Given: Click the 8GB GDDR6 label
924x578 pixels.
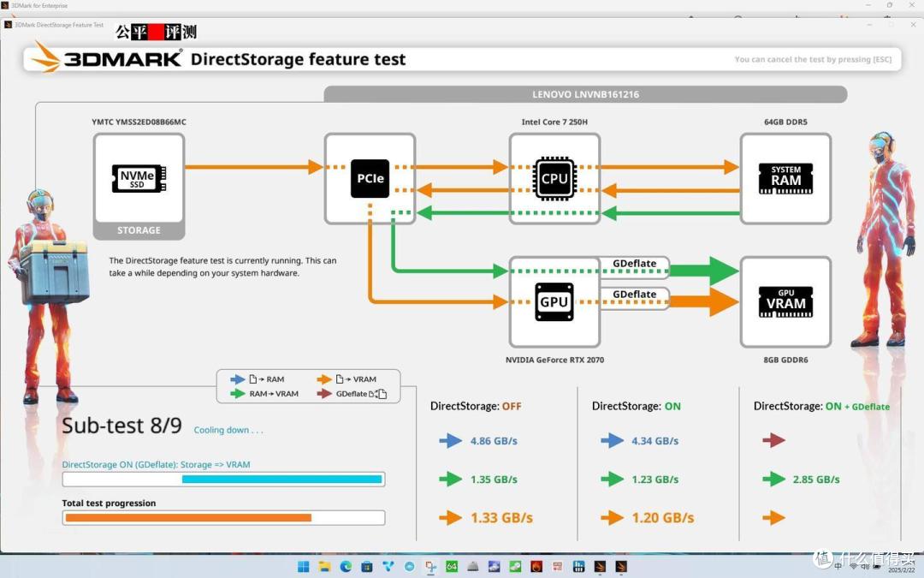Looking at the screenshot, I should tap(785, 360).
